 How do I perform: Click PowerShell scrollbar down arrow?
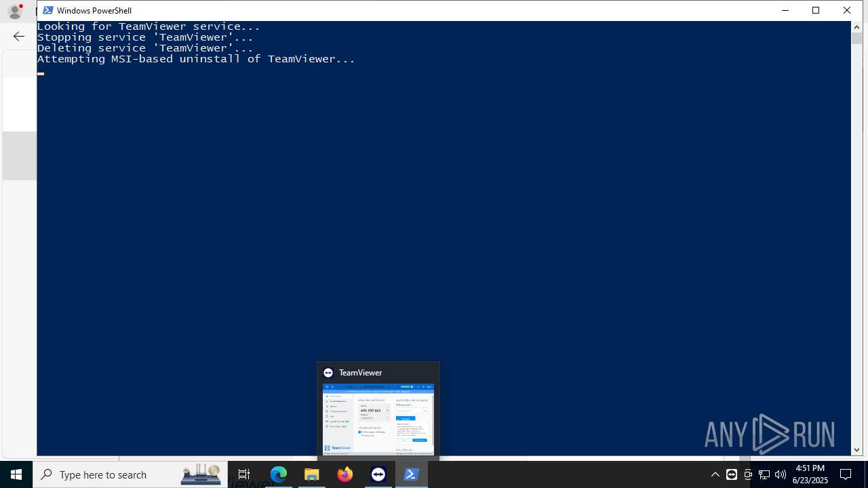click(x=856, y=449)
